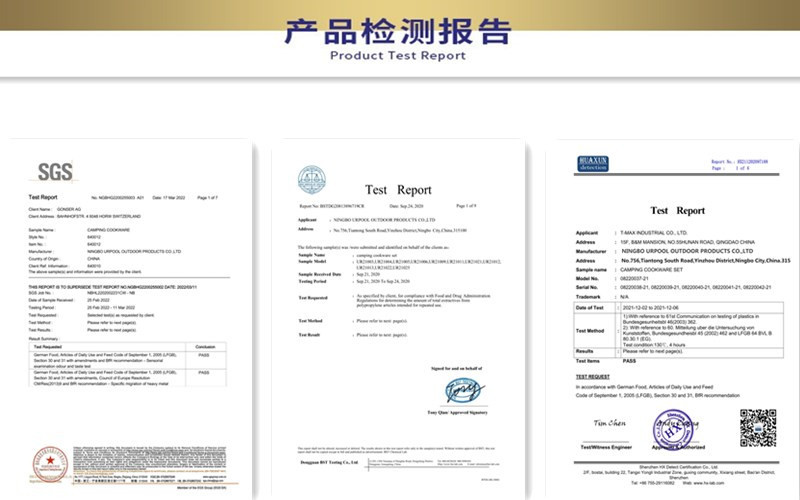Click 'CAMPING COOKWARE' sample name on SGS report

[x=108, y=230]
